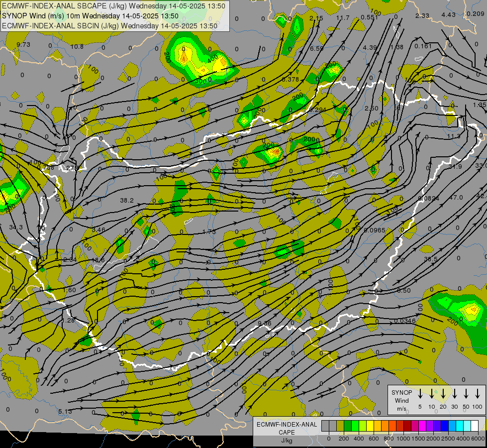Click the SBCIN title line in header
Image resolution: width=487 pixels, height=448 pixels.
pyautogui.click(x=109, y=26)
